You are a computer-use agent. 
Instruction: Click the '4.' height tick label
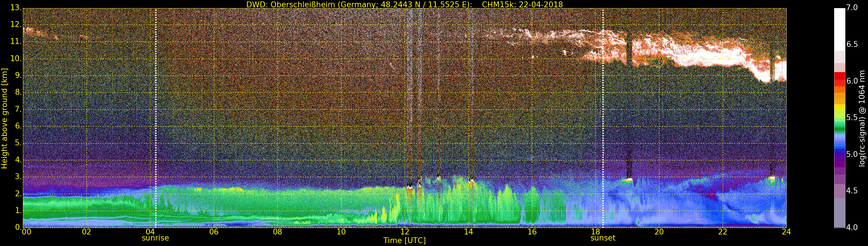pos(18,160)
